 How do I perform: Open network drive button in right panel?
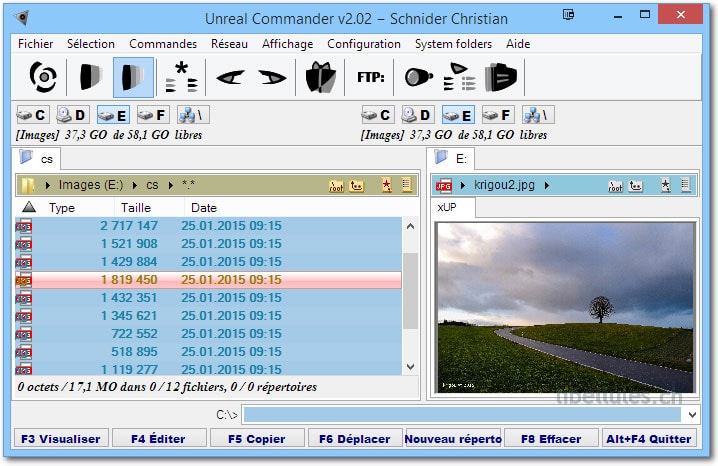click(538, 115)
